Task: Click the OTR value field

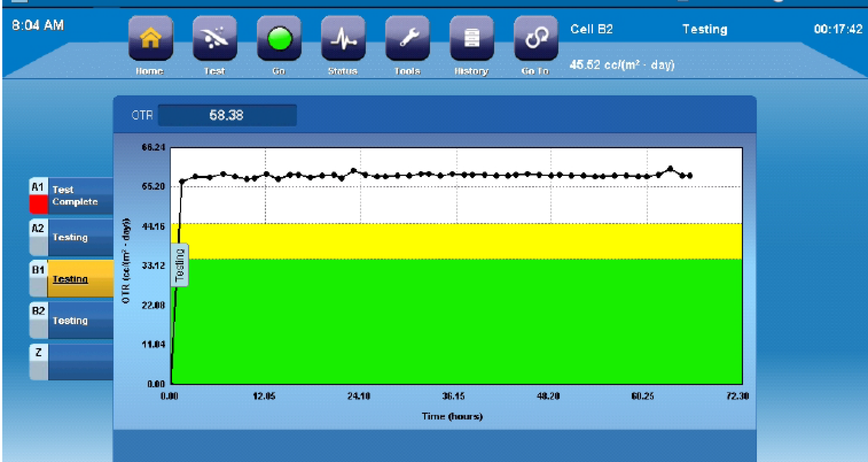Action: coord(227,115)
